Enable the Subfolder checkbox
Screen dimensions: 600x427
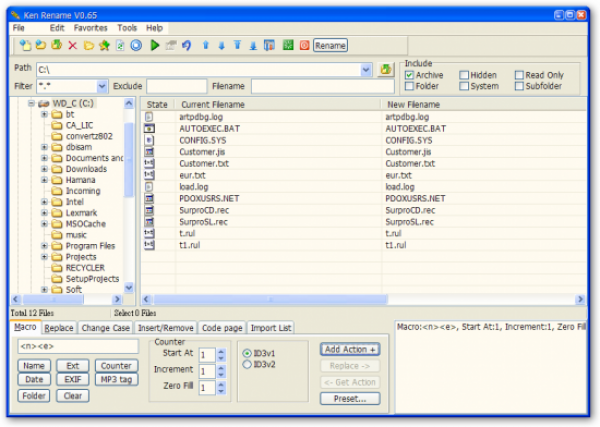(520, 86)
